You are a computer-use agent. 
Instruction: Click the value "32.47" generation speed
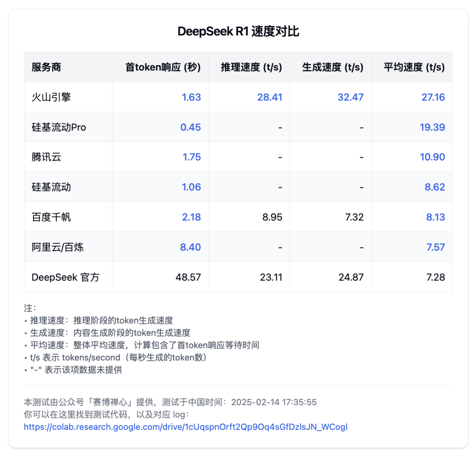pyautogui.click(x=350, y=97)
